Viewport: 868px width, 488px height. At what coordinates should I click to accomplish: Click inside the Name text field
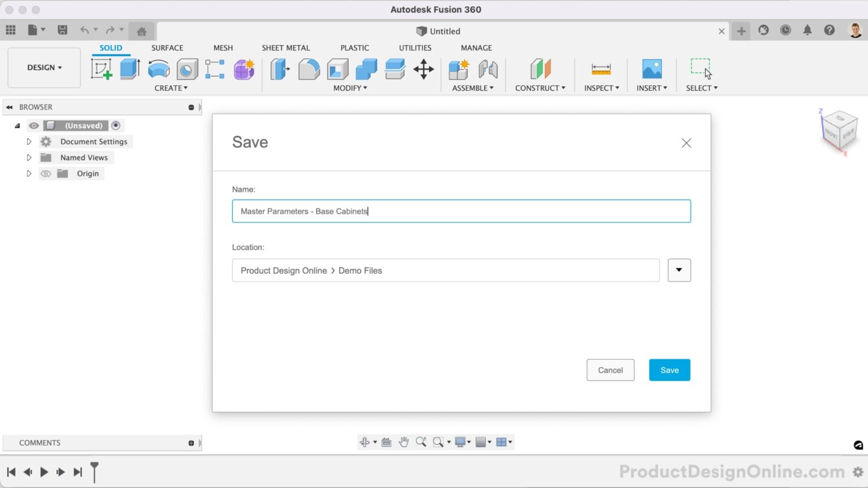[461, 211]
